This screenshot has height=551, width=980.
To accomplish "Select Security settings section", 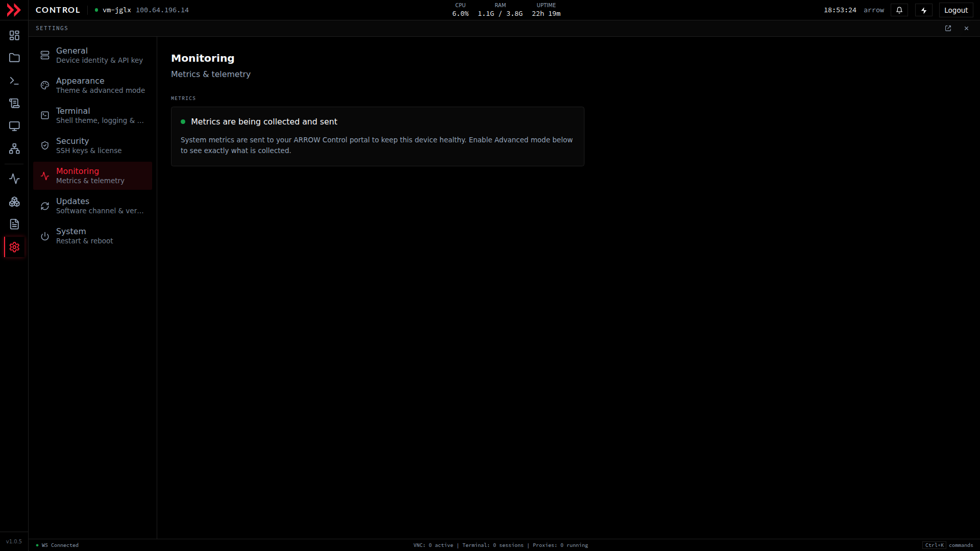I will pyautogui.click(x=92, y=145).
